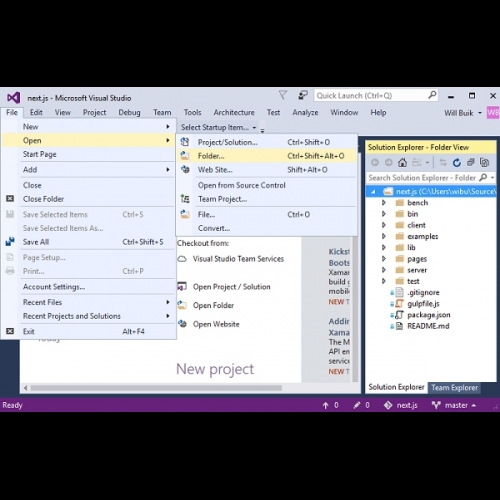The width and height of the screenshot is (500, 500).
Task: Click the Visual Studio logo icon
Action: (x=14, y=98)
